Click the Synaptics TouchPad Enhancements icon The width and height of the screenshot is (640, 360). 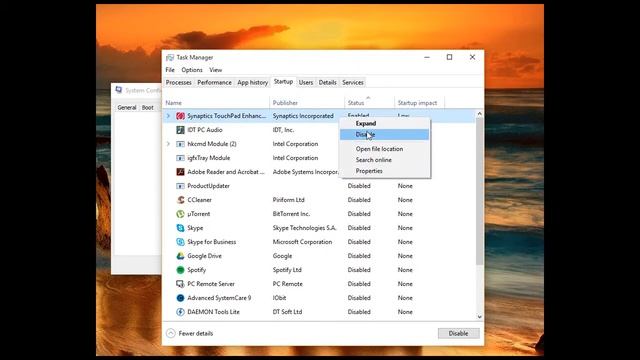(x=180, y=116)
